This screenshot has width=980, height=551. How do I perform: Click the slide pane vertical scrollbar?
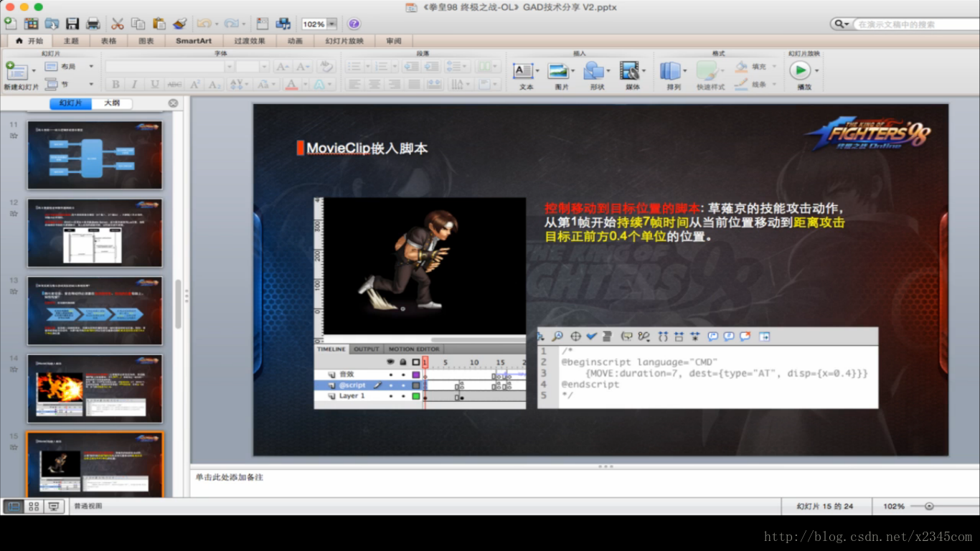[178, 304]
